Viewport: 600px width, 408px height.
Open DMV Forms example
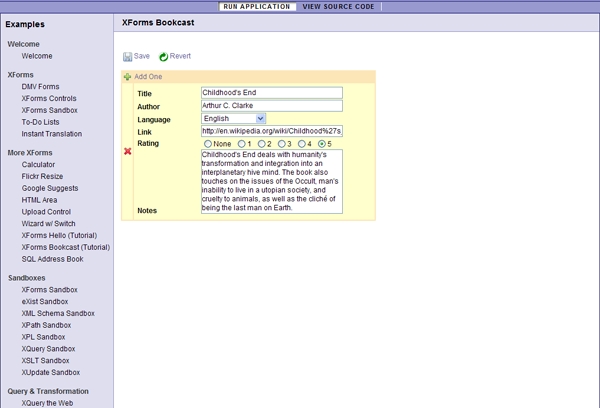click(x=40, y=86)
